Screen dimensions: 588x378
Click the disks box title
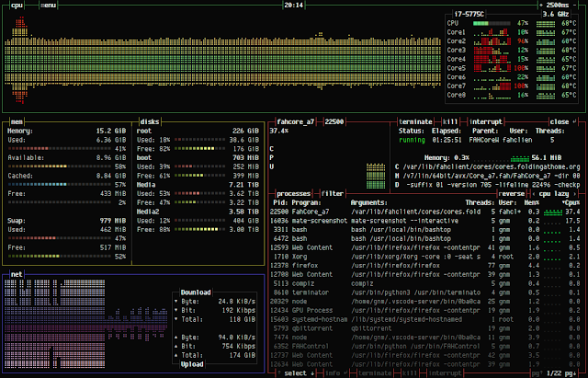point(150,121)
